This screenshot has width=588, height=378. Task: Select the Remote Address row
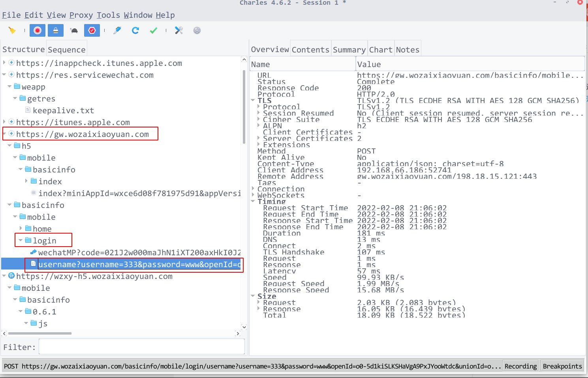(x=417, y=176)
